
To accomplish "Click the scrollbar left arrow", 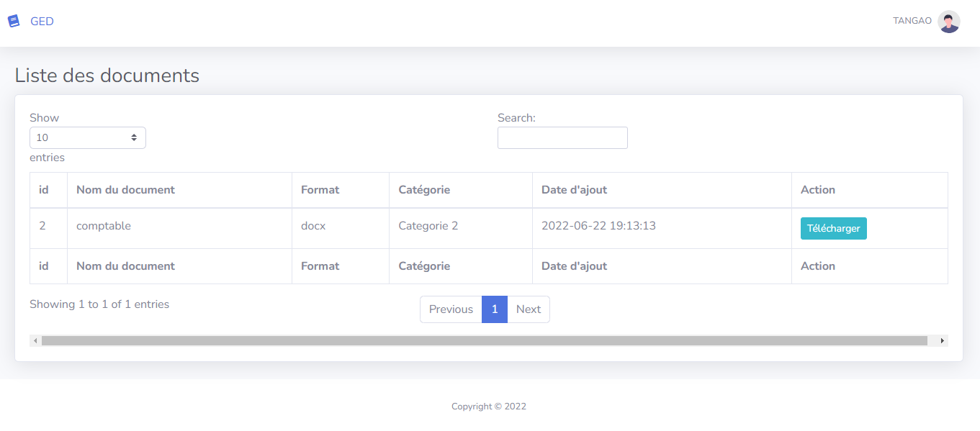I will click(x=35, y=340).
